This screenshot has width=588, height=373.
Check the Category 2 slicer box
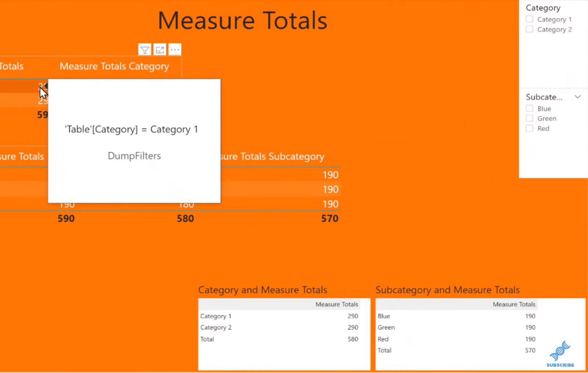(529, 29)
